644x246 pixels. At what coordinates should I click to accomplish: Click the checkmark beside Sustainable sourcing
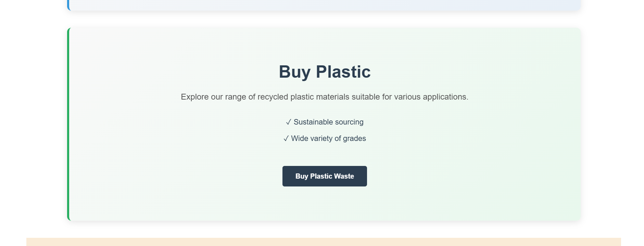pos(289,122)
